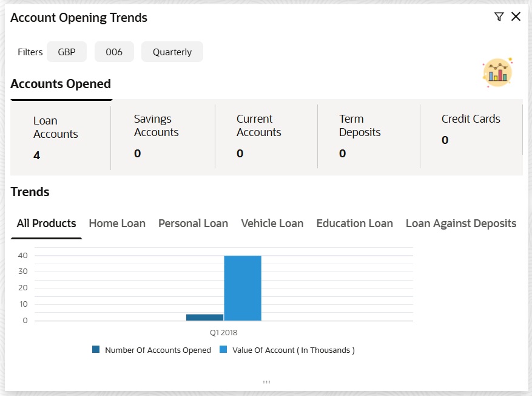Image resolution: width=532 pixels, height=396 pixels.
Task: Close the Account Opening Trends widget
Action: click(516, 17)
